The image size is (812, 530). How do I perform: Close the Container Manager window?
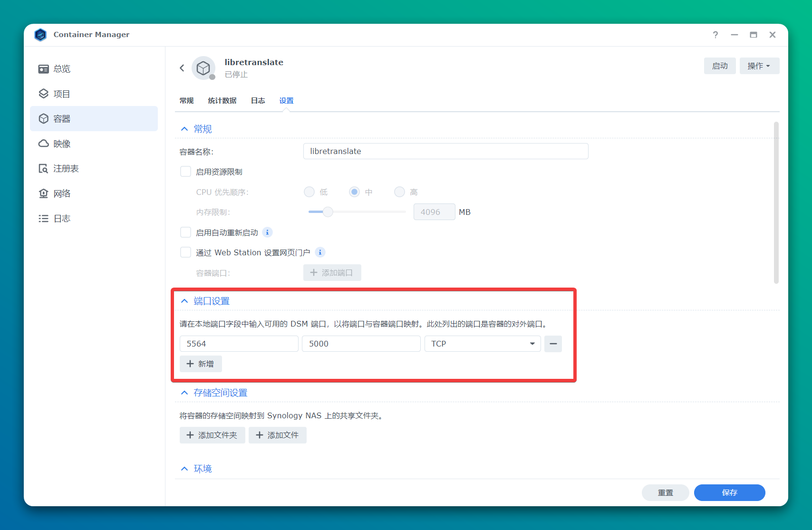click(x=773, y=35)
